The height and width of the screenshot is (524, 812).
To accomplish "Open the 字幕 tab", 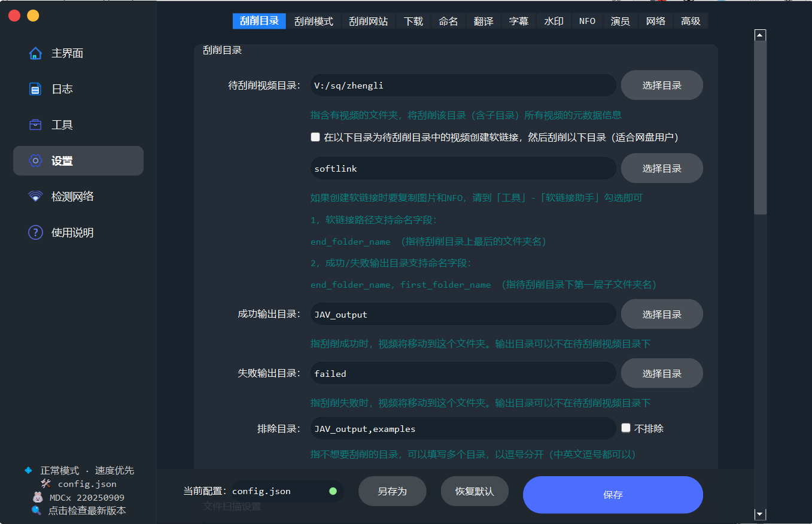I will (x=519, y=21).
